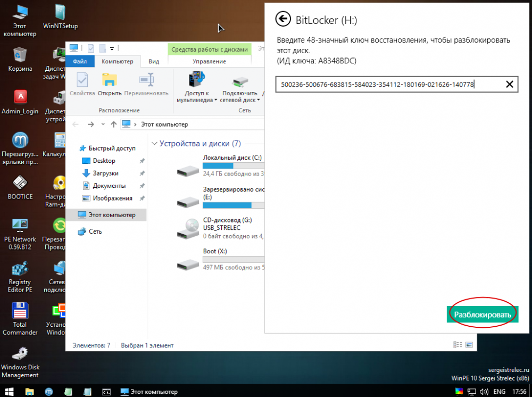Viewport: 532px width, 397px height.
Task: Click the Разблокировать button
Action: (483, 315)
